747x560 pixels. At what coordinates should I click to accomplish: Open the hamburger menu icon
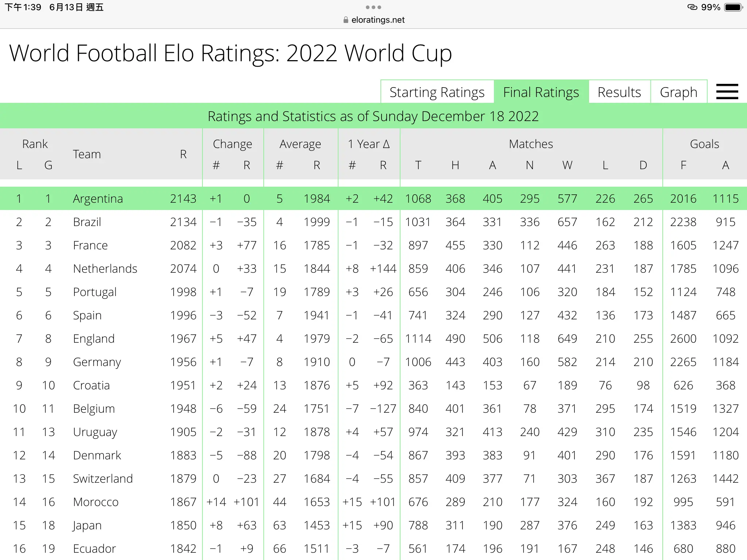click(x=727, y=92)
